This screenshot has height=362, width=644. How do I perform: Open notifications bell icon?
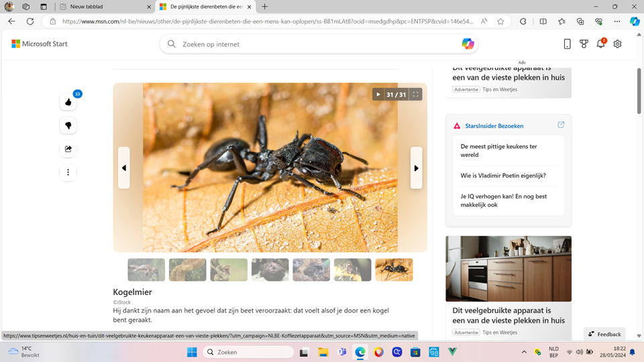coord(601,44)
